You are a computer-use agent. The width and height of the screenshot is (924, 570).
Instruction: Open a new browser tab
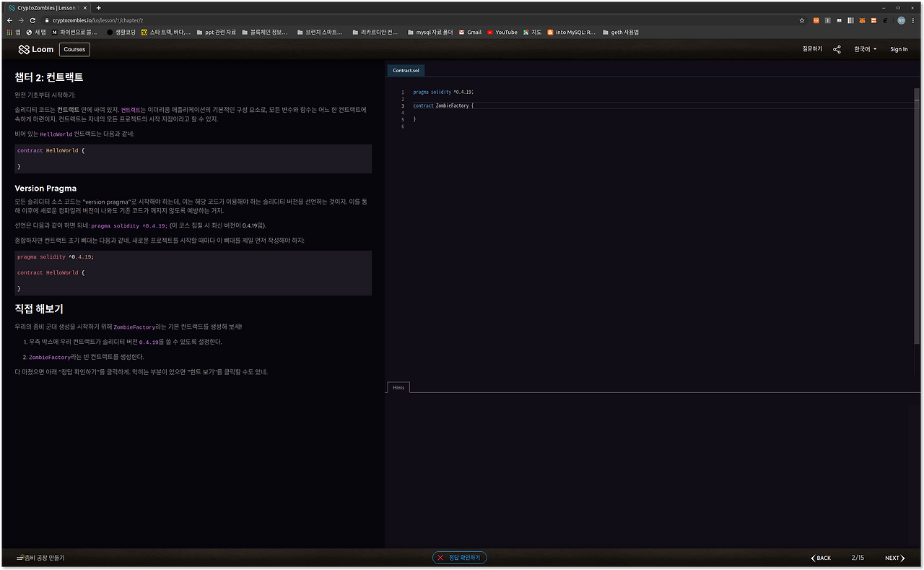point(99,8)
